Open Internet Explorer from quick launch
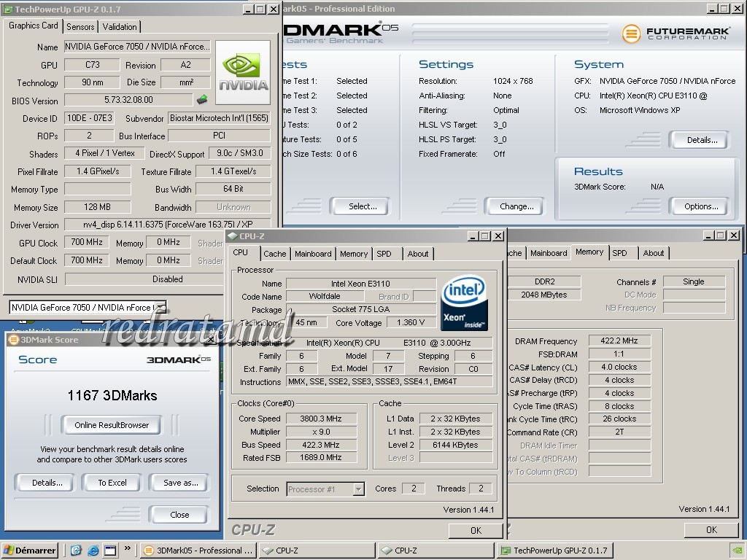Image resolution: width=747 pixels, height=560 pixels. (93, 551)
